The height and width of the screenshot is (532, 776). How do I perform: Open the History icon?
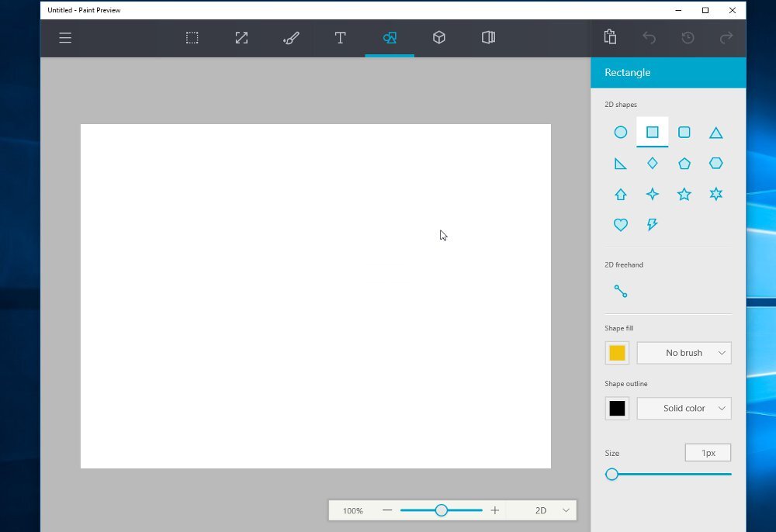click(688, 38)
